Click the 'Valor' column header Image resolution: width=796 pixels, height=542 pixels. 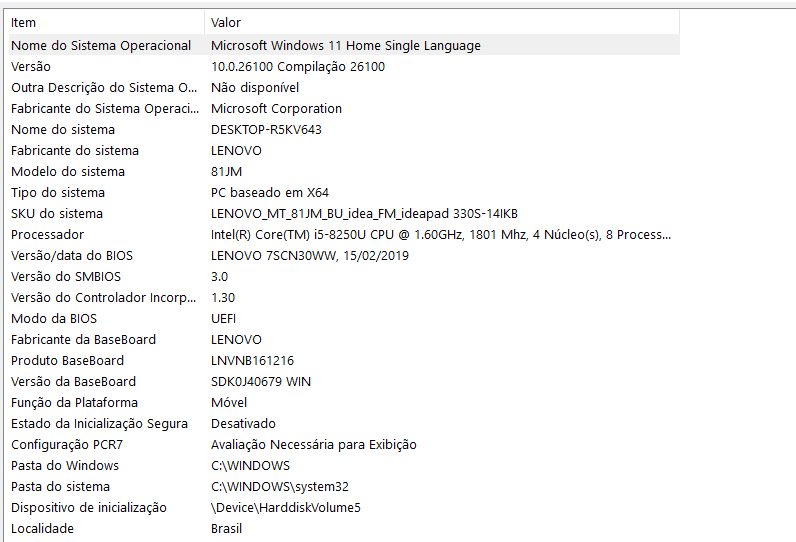442,23
